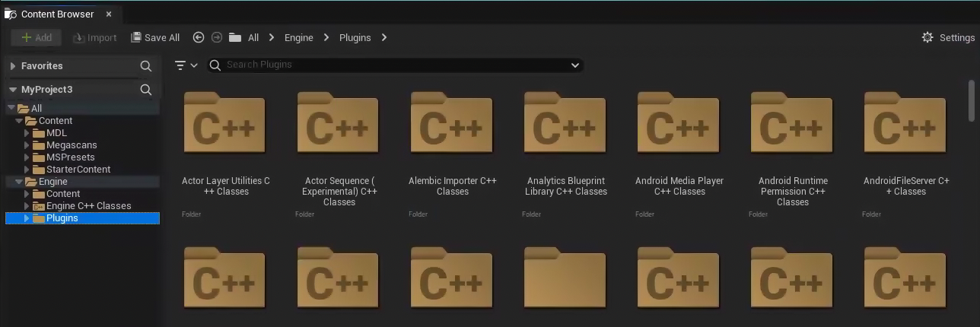Select StarterContent folder in tree
This screenshot has height=327, width=980.
tap(78, 170)
